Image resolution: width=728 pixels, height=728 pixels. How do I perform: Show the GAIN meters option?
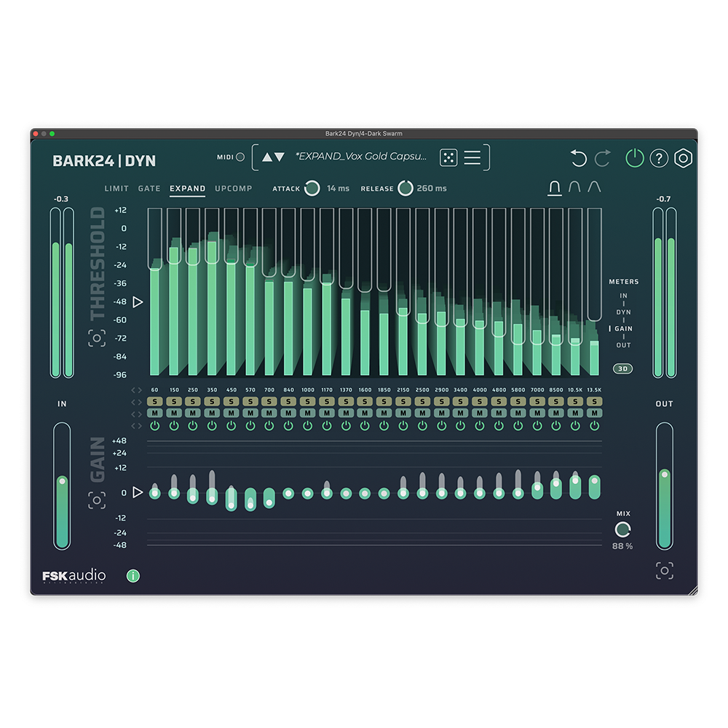click(x=624, y=329)
